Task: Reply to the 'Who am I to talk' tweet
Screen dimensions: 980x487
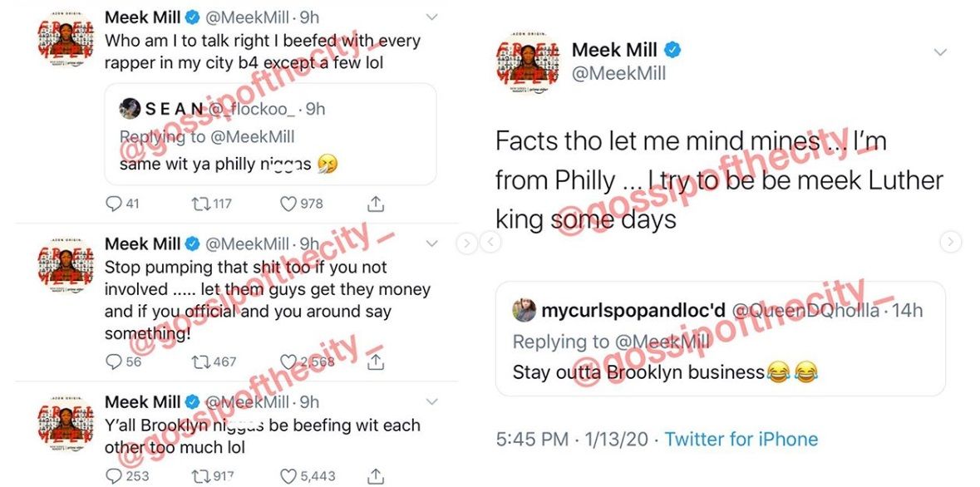Action: pos(114,203)
